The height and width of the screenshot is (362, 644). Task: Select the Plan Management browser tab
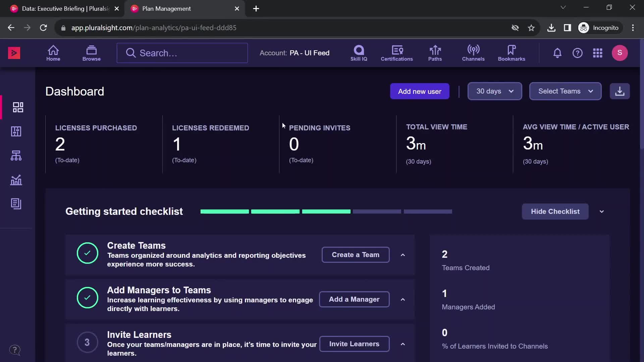click(185, 9)
